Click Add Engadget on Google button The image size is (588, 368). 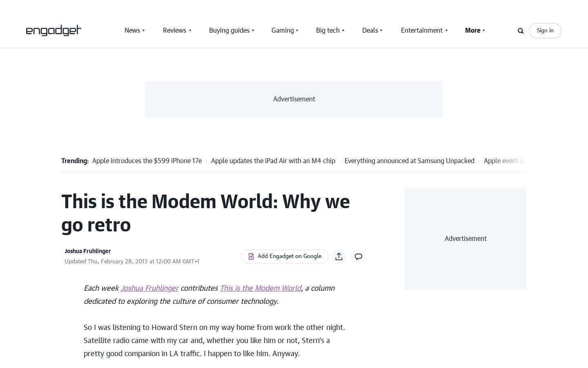[285, 256]
